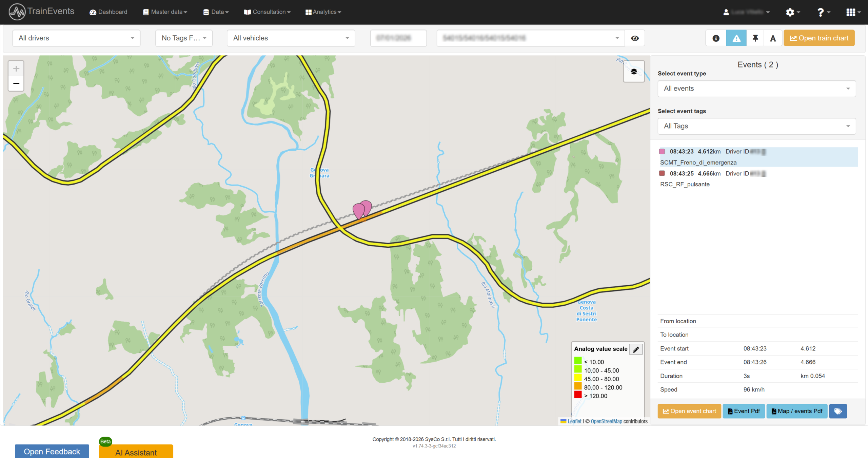Expand the All drivers dropdown
868x458 pixels.
(x=76, y=38)
